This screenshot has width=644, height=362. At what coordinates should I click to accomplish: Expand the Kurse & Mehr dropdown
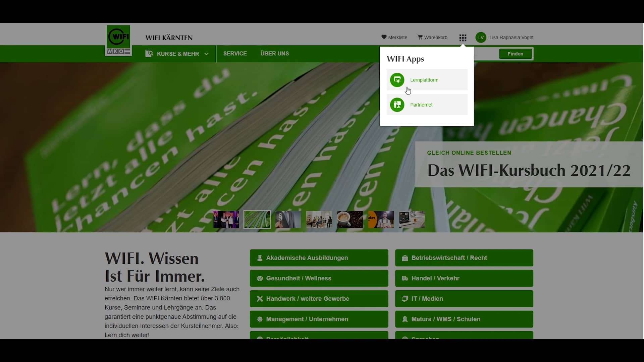177,54
